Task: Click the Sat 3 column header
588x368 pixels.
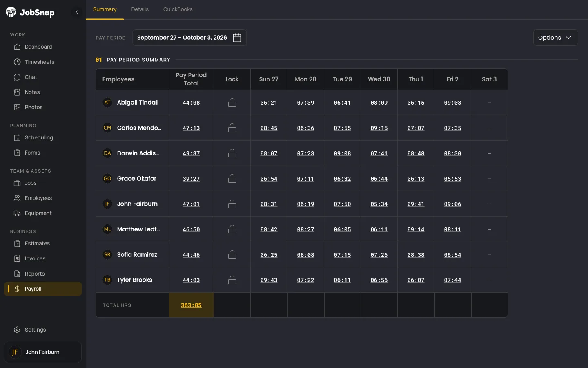Action: tap(489, 79)
